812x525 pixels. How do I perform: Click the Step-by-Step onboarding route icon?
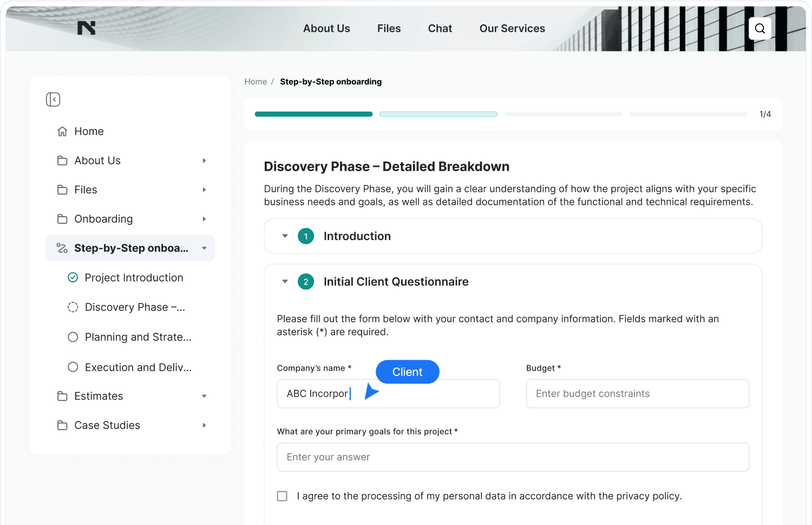(62, 248)
